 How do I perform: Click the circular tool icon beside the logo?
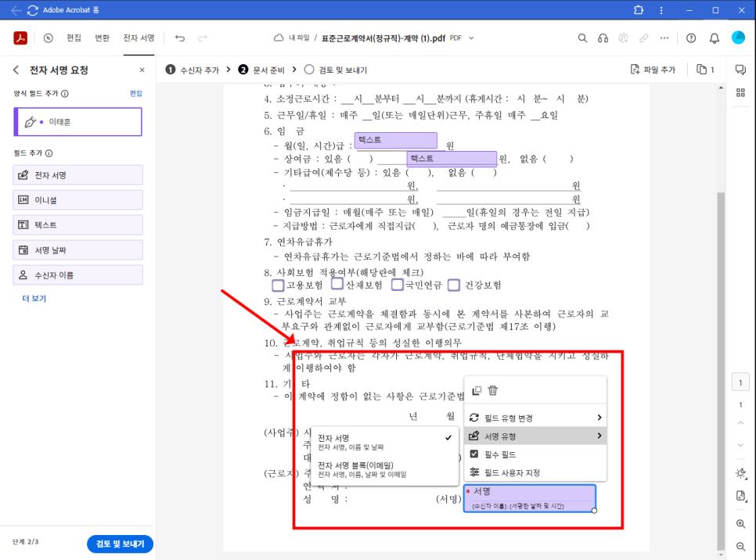pos(49,38)
